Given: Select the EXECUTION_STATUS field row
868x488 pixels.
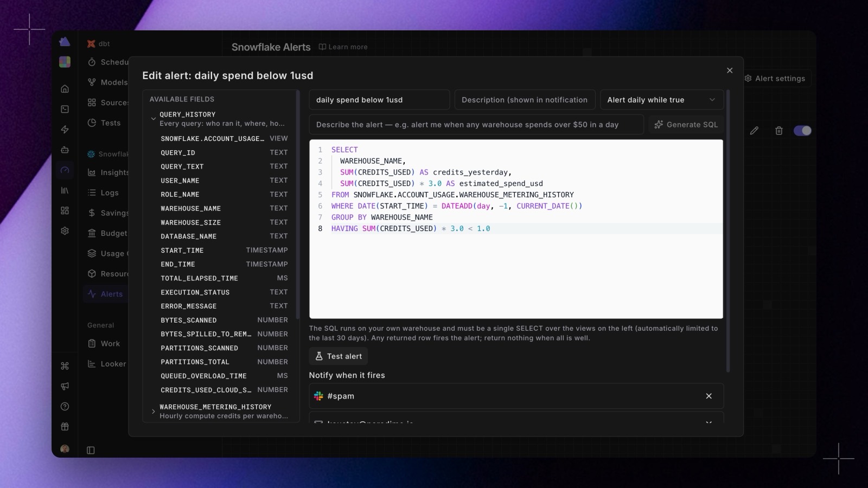Looking at the screenshot, I should point(224,292).
